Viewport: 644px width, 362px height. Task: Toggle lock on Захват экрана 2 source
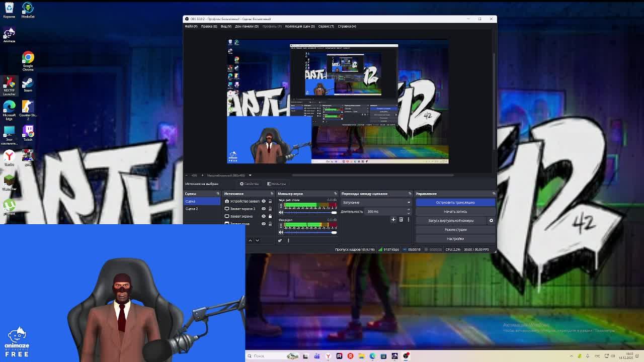(x=270, y=209)
